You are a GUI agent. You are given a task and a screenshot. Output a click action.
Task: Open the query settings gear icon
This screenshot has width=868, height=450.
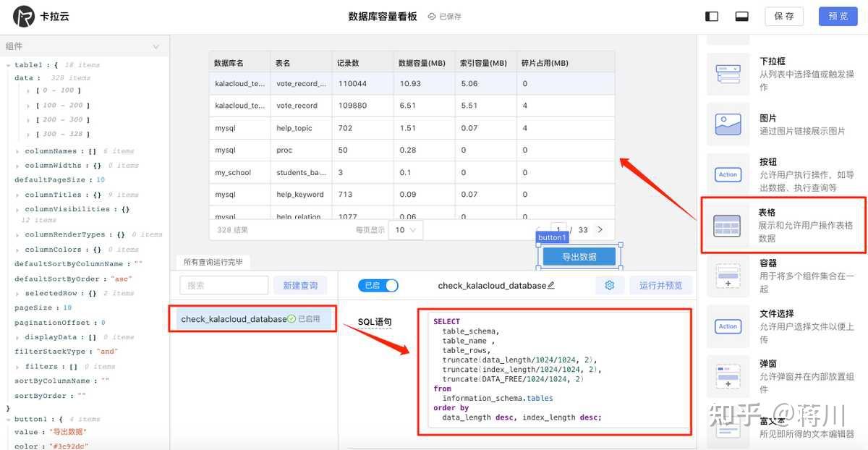coord(610,285)
